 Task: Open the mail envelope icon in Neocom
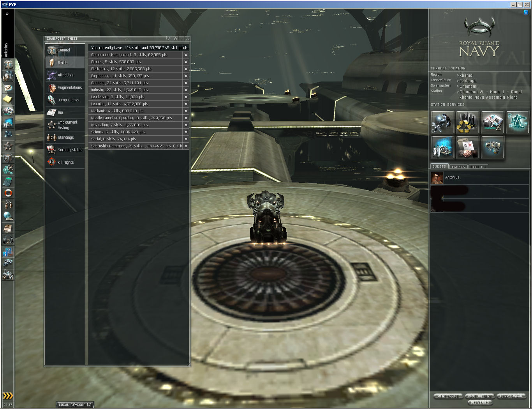(8, 88)
